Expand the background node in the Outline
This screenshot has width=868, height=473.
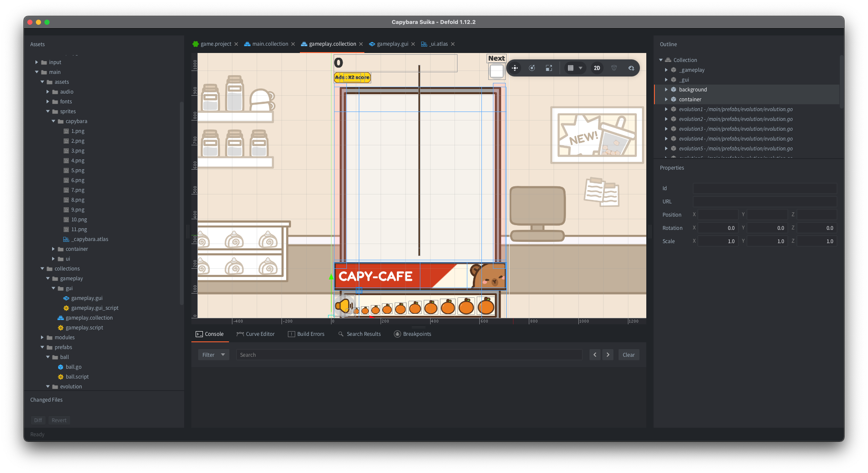coord(666,89)
